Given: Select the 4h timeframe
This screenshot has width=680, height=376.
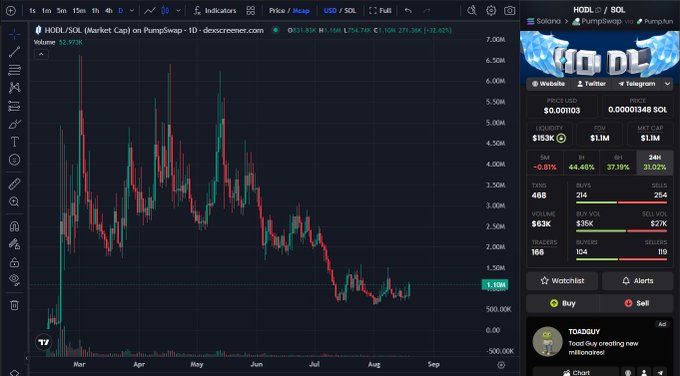Looking at the screenshot, I should pyautogui.click(x=109, y=10).
